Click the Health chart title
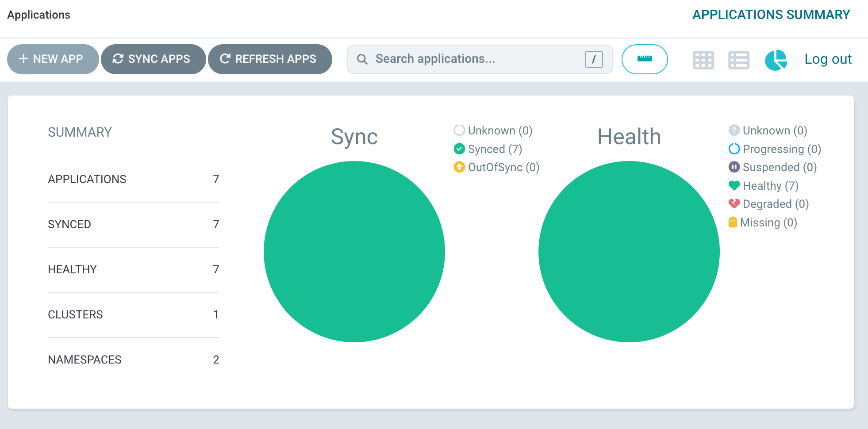This screenshot has width=868, height=429. 629,137
